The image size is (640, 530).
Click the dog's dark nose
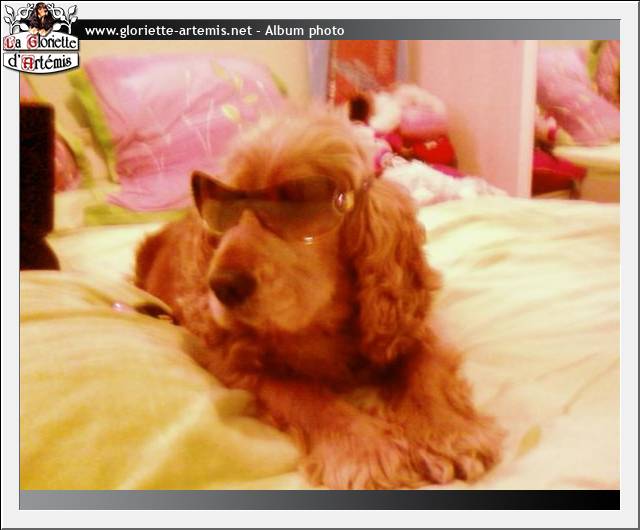pyautogui.click(x=232, y=287)
